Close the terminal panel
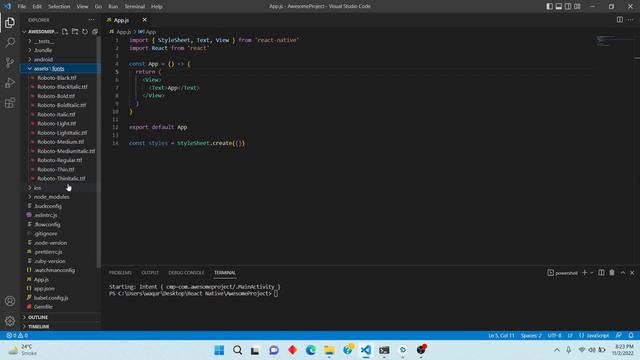The height and width of the screenshot is (360, 640). (632, 273)
